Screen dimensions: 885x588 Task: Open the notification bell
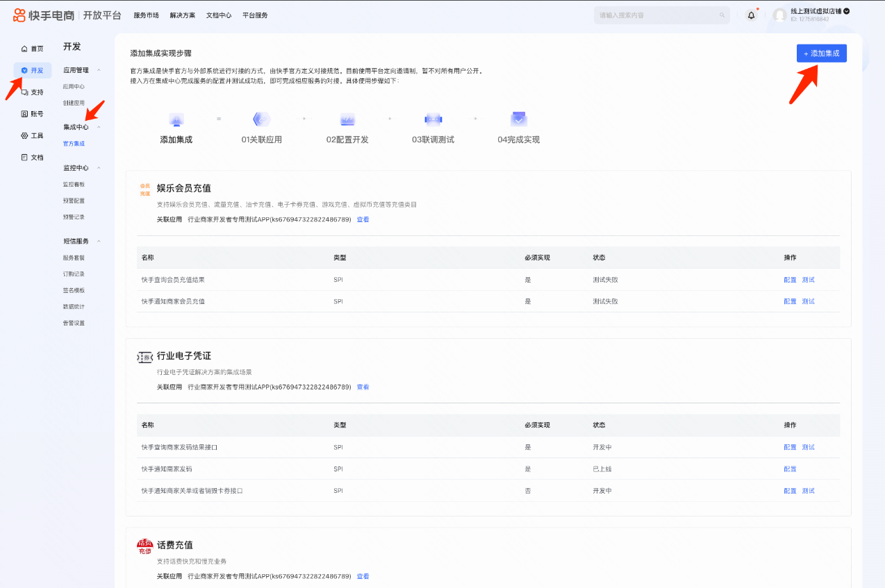pyautogui.click(x=751, y=15)
